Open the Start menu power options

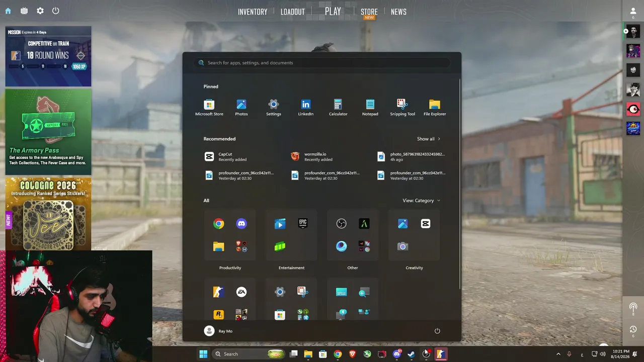437,331
